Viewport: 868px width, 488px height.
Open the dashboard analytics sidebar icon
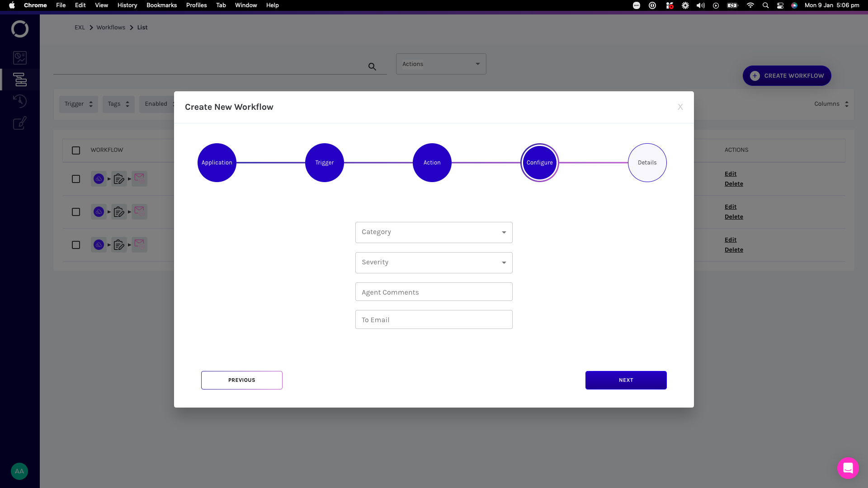20,57
